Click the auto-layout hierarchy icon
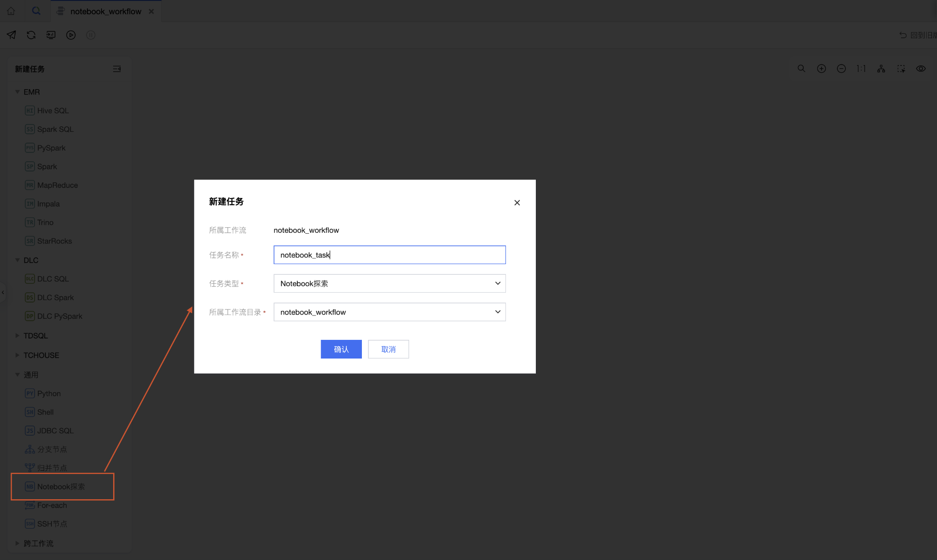Image resolution: width=937 pixels, height=560 pixels. (881, 69)
